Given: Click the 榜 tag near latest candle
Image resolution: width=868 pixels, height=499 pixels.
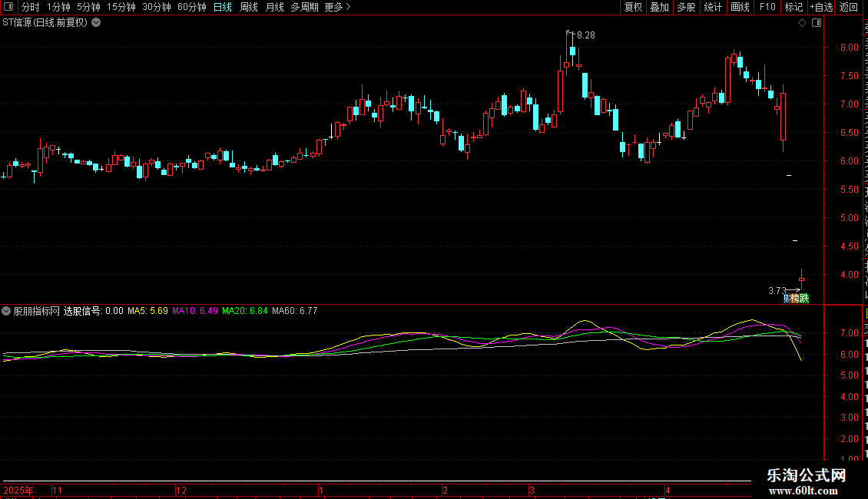Looking at the screenshot, I should (x=795, y=299).
